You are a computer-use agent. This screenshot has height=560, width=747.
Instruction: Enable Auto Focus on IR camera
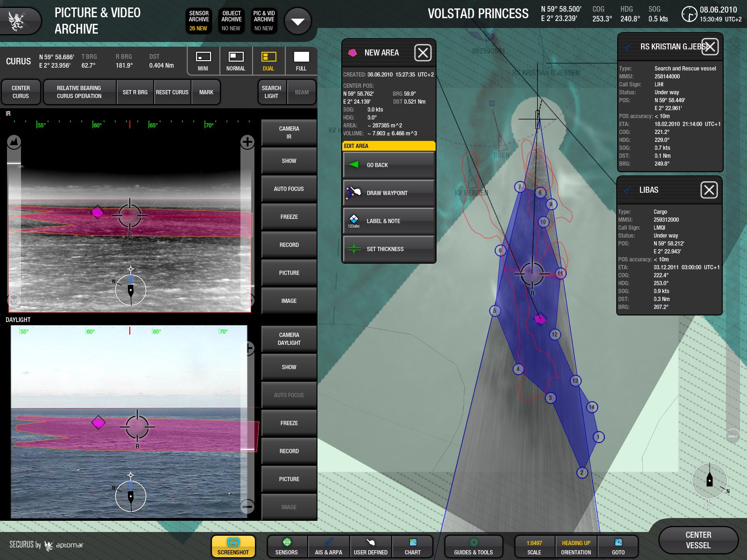(x=289, y=189)
